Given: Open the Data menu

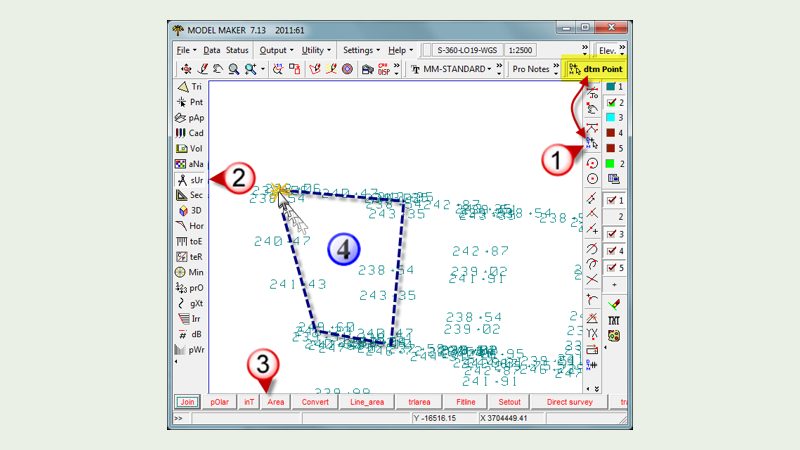Looking at the screenshot, I should click(x=212, y=50).
